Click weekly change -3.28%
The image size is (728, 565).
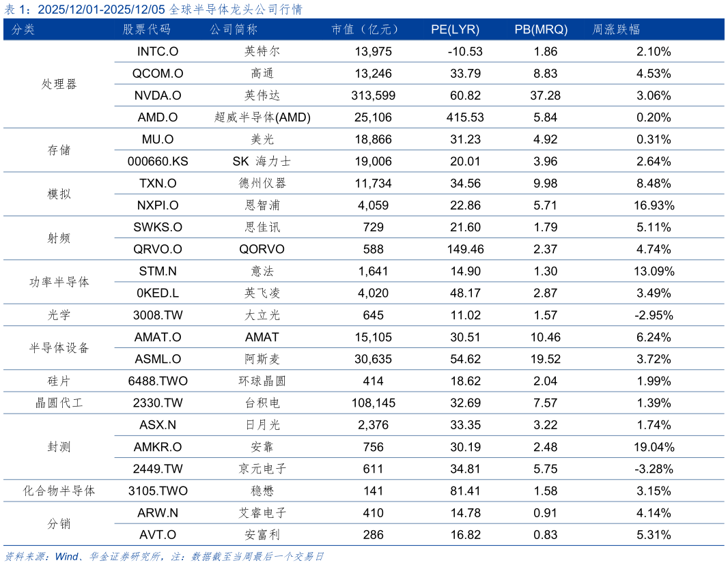[654, 469]
